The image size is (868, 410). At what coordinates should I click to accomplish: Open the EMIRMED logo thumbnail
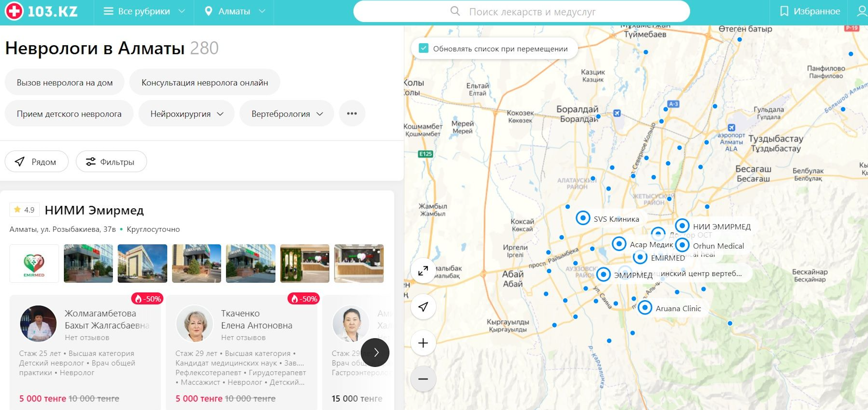click(34, 263)
